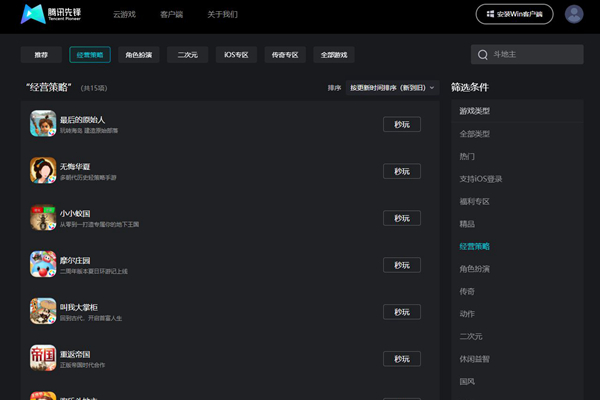Click the search magnifier icon
Image resolution: width=600 pixels, height=400 pixels.
[x=483, y=55]
